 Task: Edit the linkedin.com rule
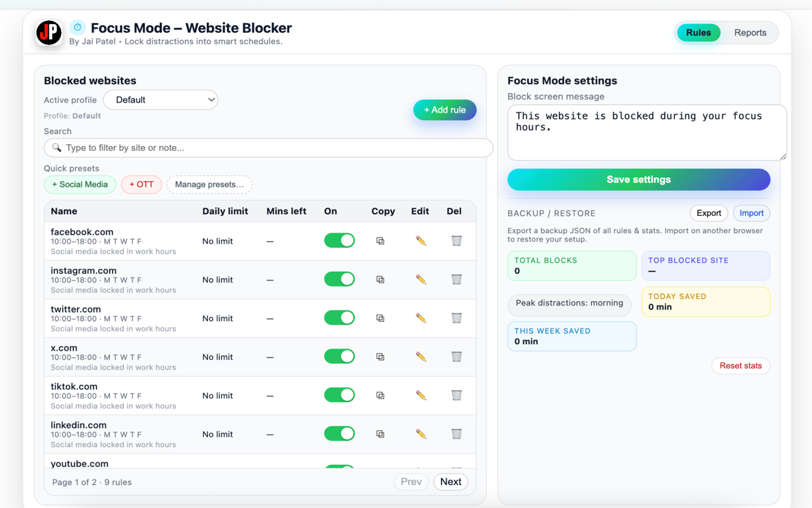(421, 434)
